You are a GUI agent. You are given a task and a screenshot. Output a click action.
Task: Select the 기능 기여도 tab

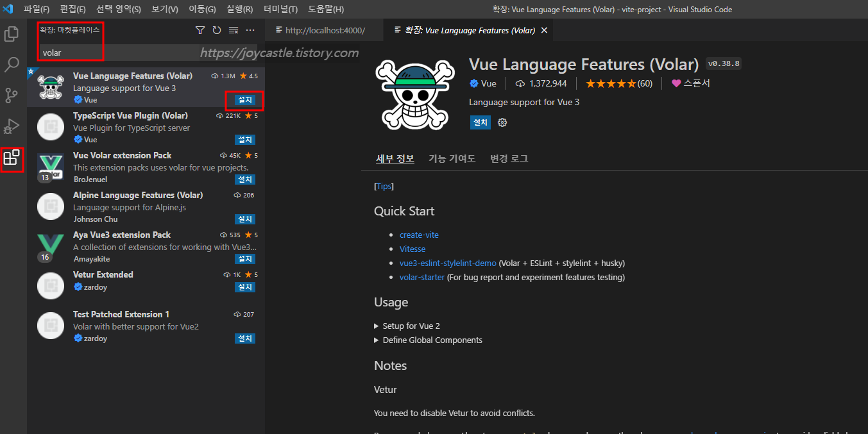pos(452,158)
